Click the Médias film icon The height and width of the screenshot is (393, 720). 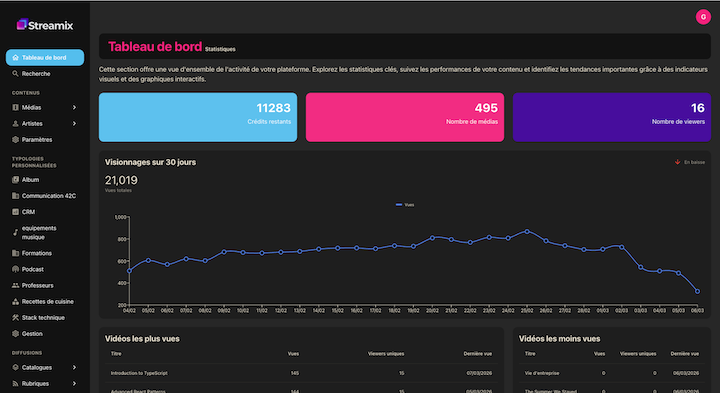click(x=16, y=107)
